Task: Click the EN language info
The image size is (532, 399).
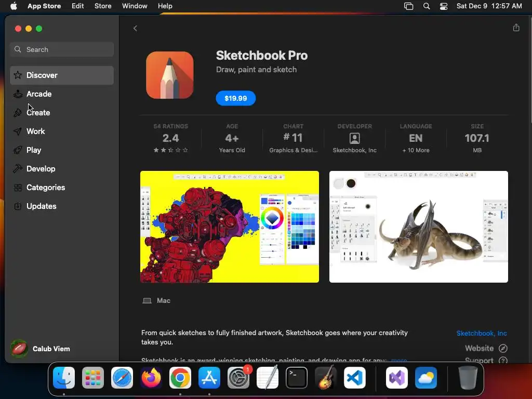Action: [416, 138]
